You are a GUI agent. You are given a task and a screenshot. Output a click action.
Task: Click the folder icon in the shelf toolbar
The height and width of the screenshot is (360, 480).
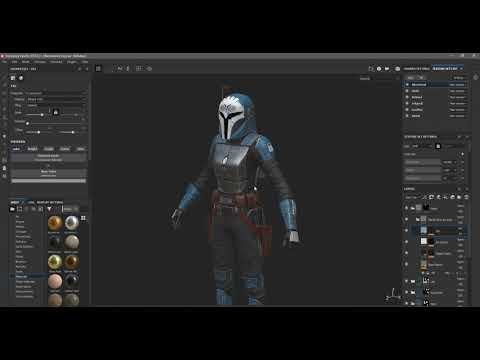(12, 209)
